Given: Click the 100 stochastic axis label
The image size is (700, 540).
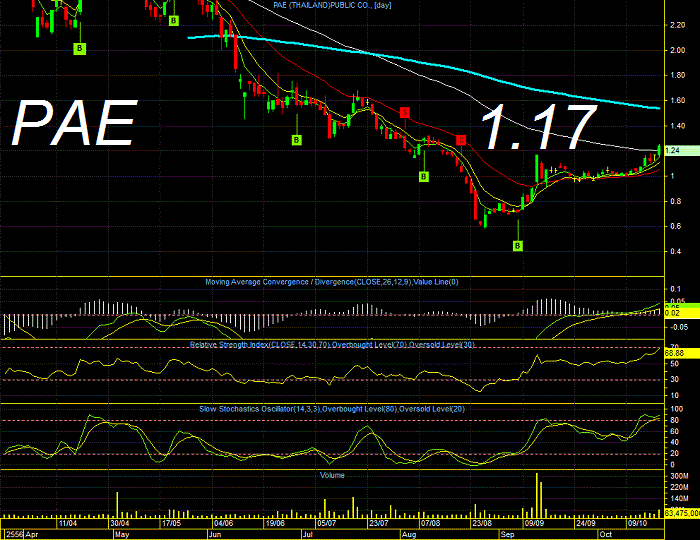Looking at the screenshot, I should coord(676,409).
